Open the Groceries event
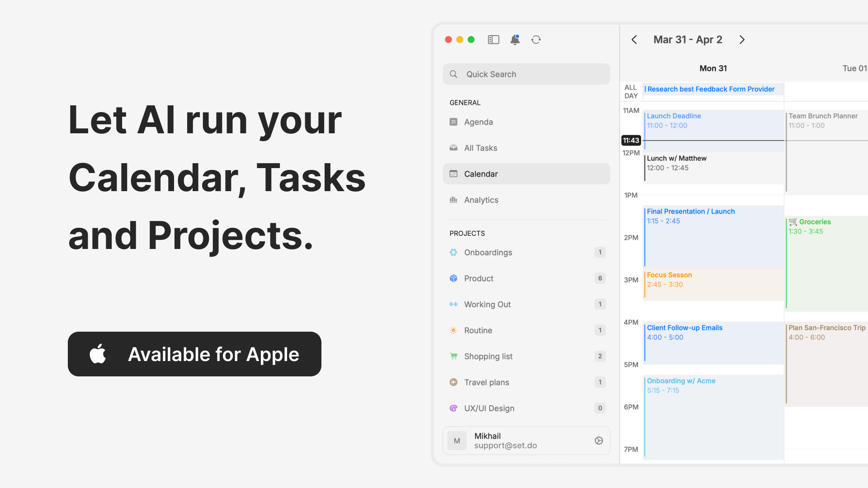 pos(826,263)
